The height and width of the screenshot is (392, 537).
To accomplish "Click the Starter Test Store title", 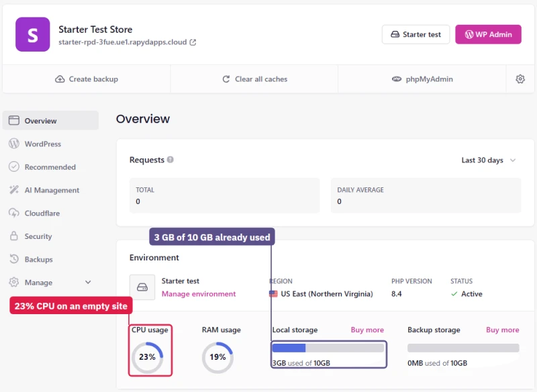I will (95, 30).
